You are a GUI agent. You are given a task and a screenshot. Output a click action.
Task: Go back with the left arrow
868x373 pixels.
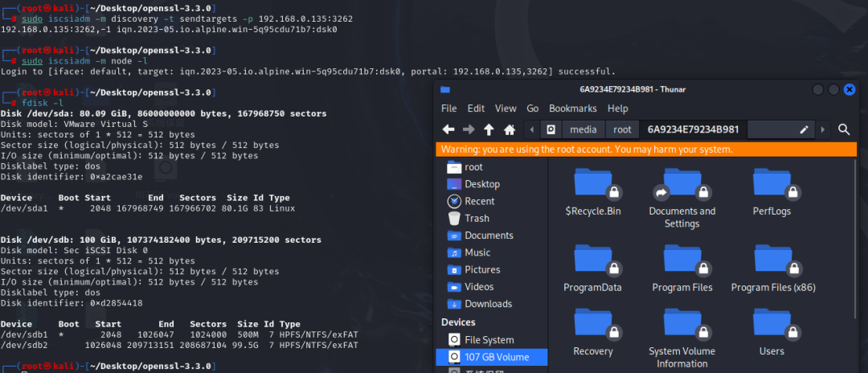pos(448,129)
